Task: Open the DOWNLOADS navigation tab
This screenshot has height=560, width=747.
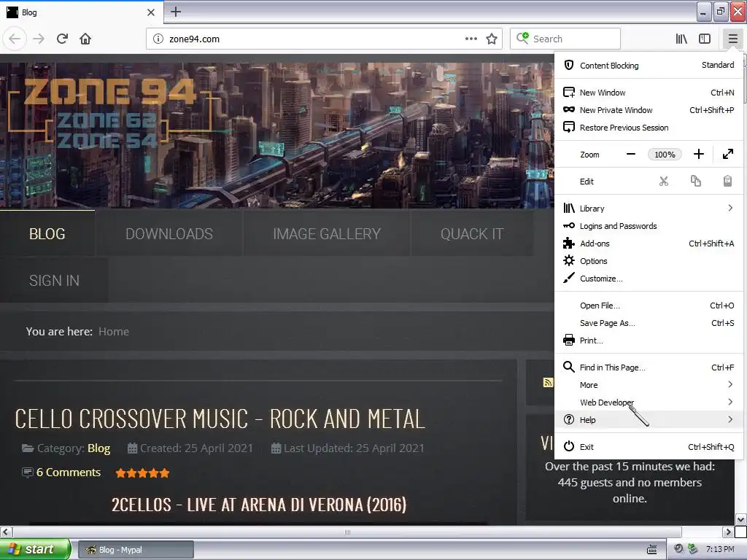Action: (x=169, y=234)
